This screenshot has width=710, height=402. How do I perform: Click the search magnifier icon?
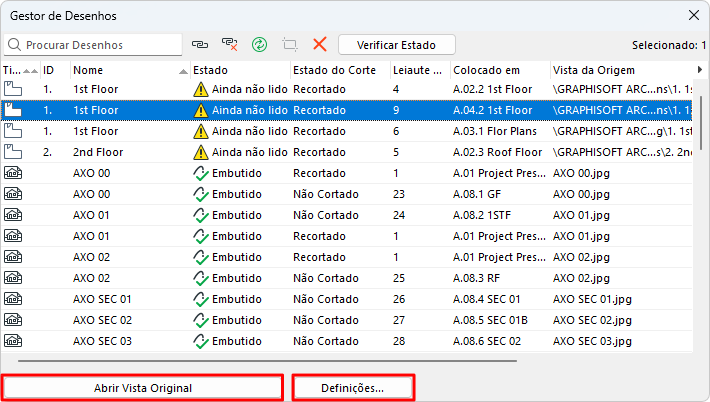[14, 45]
